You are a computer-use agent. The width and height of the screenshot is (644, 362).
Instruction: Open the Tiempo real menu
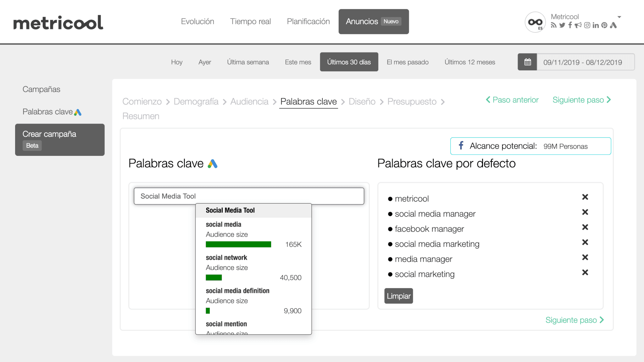(250, 21)
